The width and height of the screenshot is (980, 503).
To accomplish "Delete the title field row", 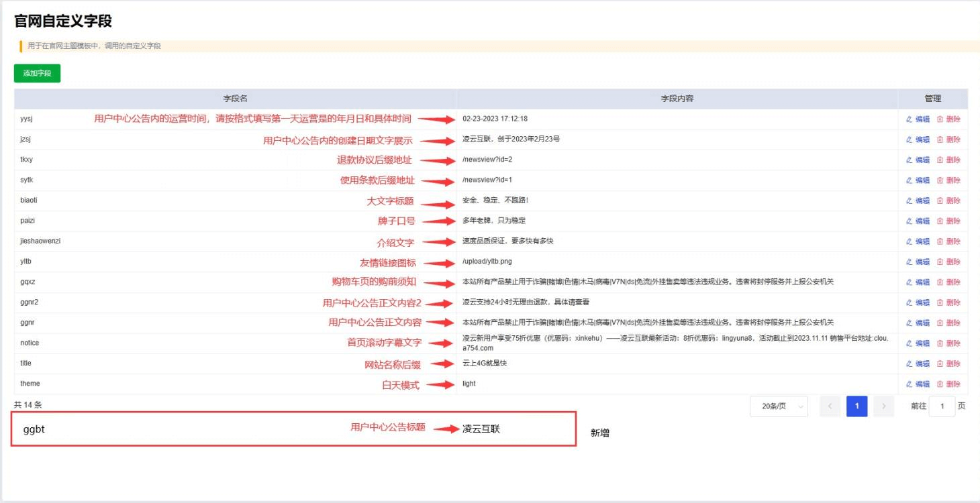I will [948, 364].
